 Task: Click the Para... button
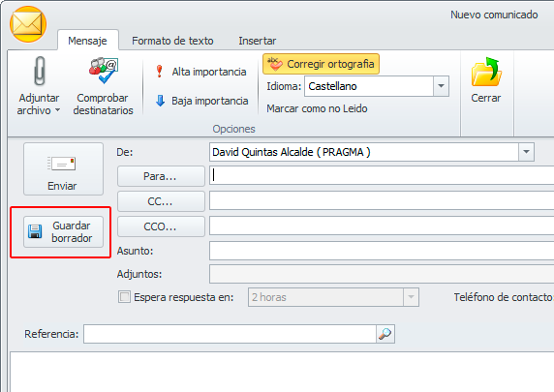click(x=161, y=176)
